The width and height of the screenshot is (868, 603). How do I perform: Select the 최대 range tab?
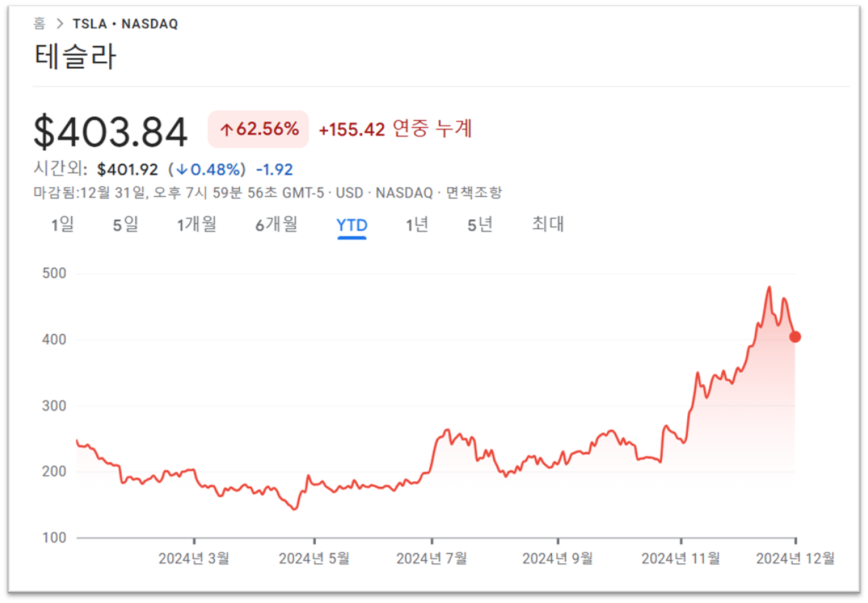pos(547,225)
